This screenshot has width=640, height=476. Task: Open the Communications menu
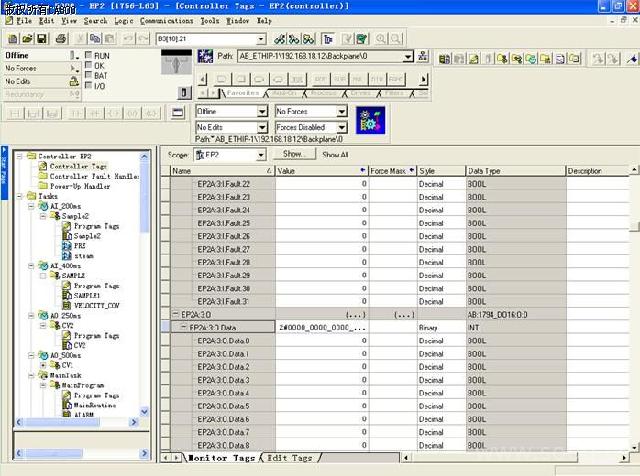pyautogui.click(x=167, y=20)
